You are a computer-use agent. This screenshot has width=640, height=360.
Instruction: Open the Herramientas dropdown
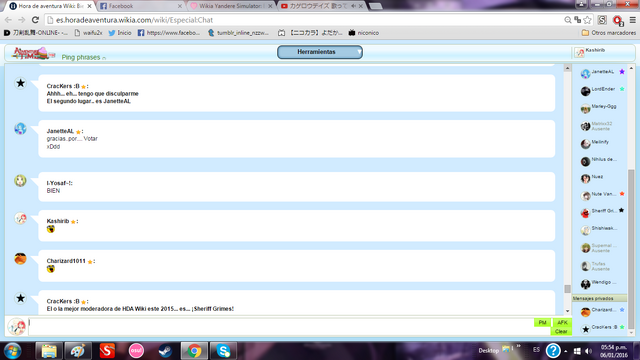320,52
